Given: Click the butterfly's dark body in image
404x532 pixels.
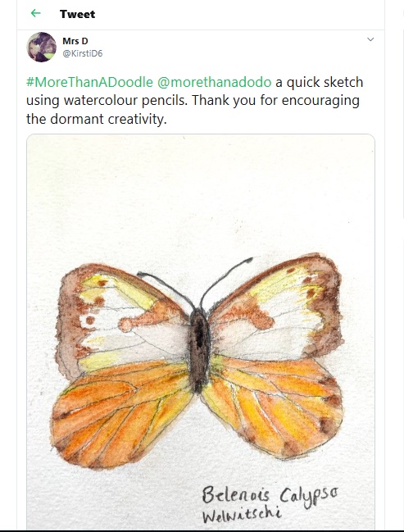Looking at the screenshot, I should pyautogui.click(x=199, y=349).
